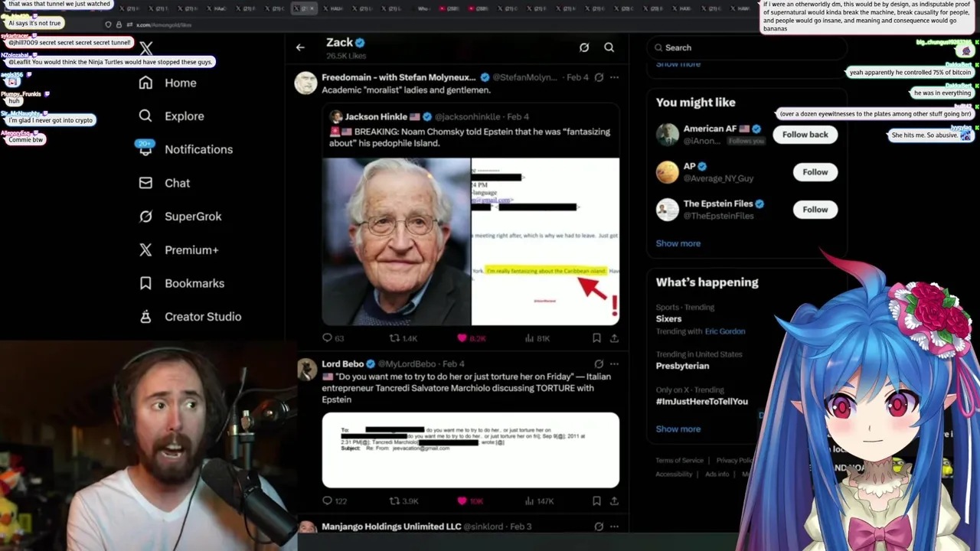Viewport: 980px width, 551px height.
Task: Repost the Lord Bebo post showing 3.9K
Action: coord(403,501)
